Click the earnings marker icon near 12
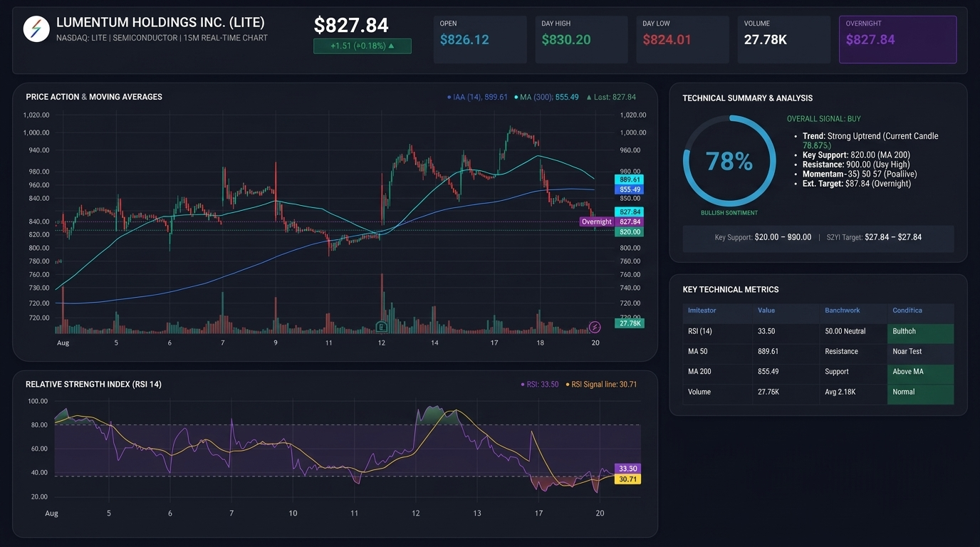 point(382,327)
